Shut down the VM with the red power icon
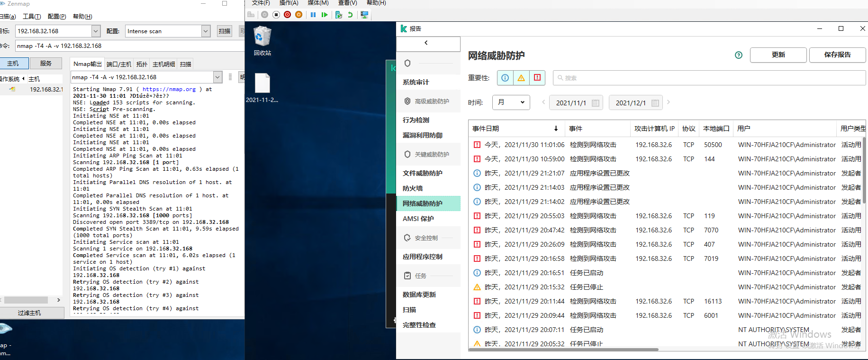Viewport: 868px width, 360px height. 288,15
